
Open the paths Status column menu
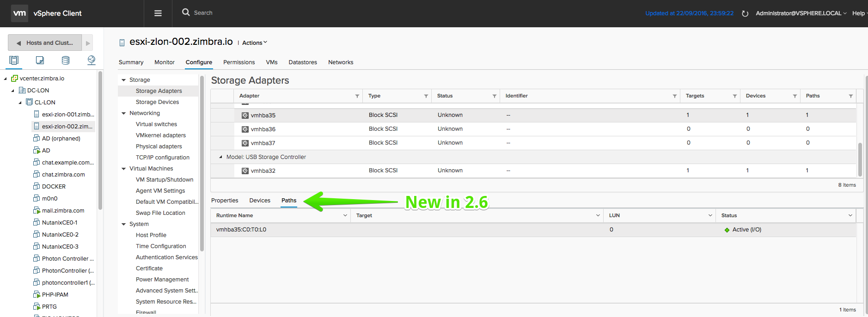point(850,215)
